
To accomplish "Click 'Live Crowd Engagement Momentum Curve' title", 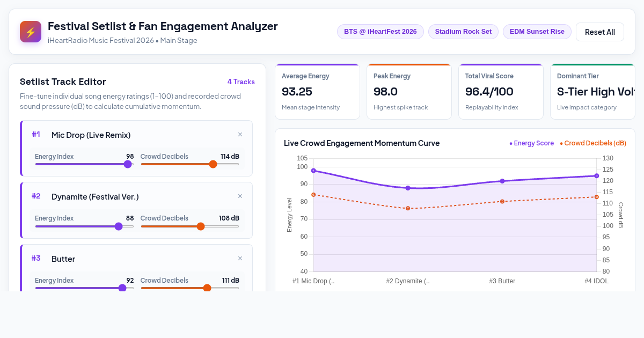I will click(362, 143).
